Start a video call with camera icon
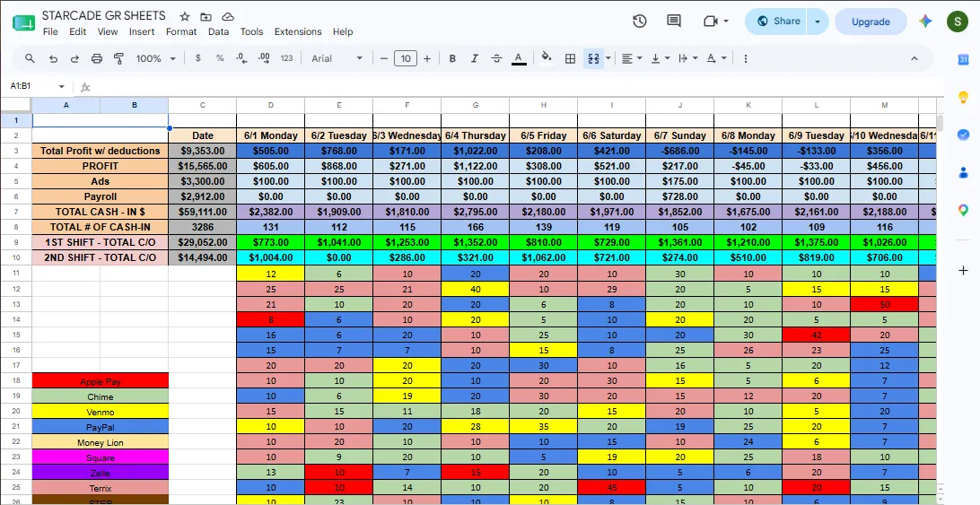This screenshot has height=505, width=980. (710, 22)
